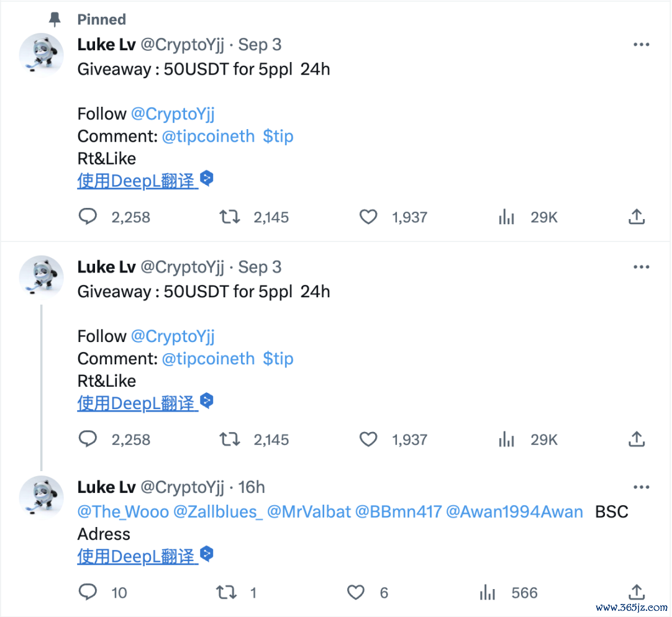This screenshot has width=672, height=617.
Task: Retweet the pinned giveaway tweet
Action: pos(230,217)
